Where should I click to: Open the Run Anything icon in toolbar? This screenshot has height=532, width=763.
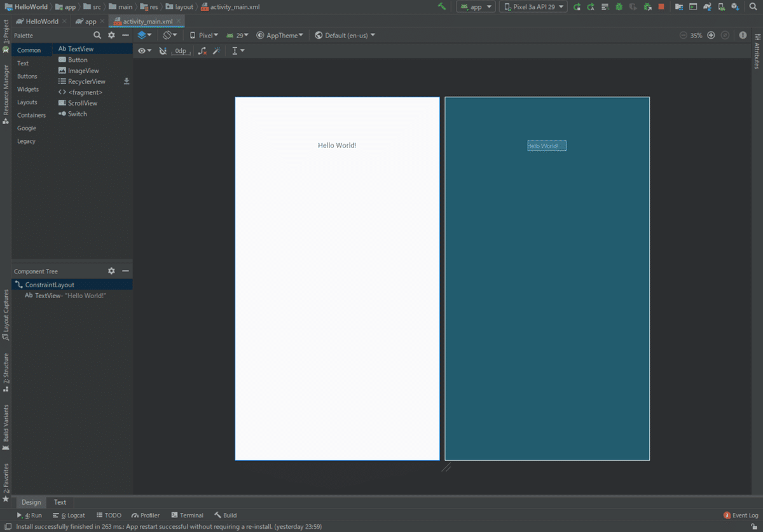coord(693,7)
